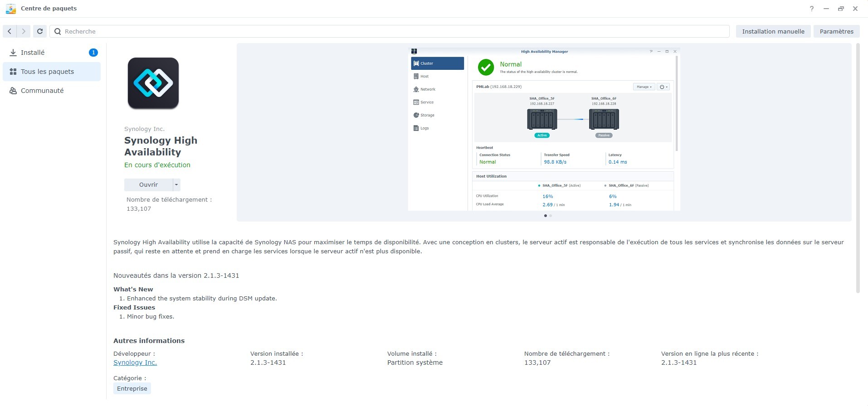Show the first screenshot via carousel dot
Screen dimensions: 868x406
coord(545,216)
